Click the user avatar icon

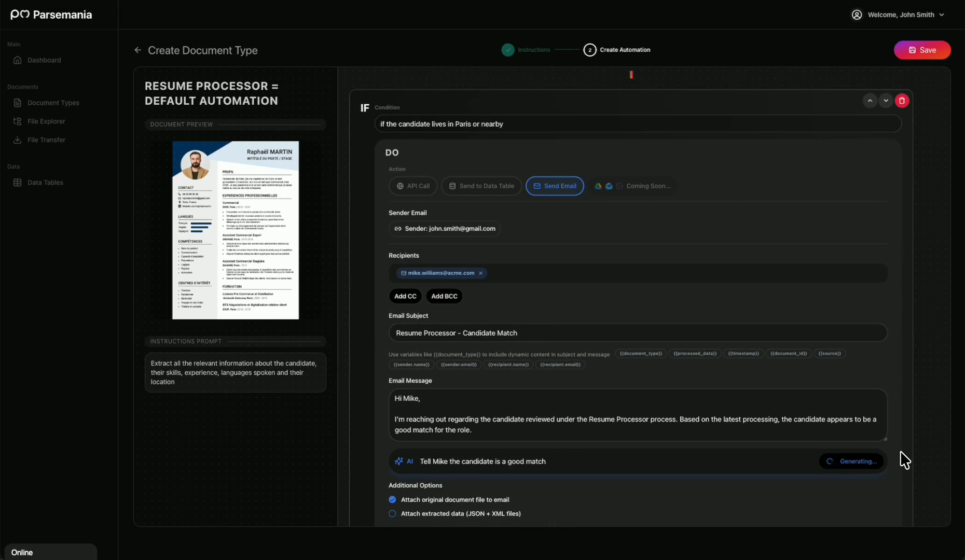[x=857, y=14]
